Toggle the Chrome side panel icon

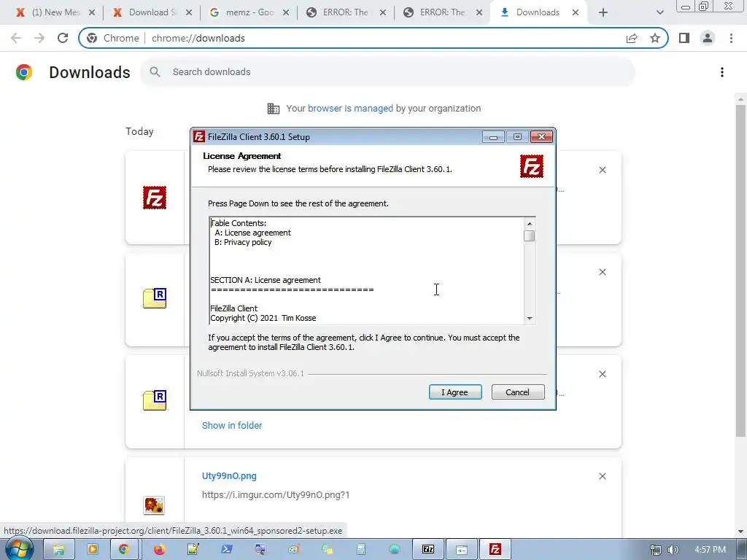(x=684, y=38)
